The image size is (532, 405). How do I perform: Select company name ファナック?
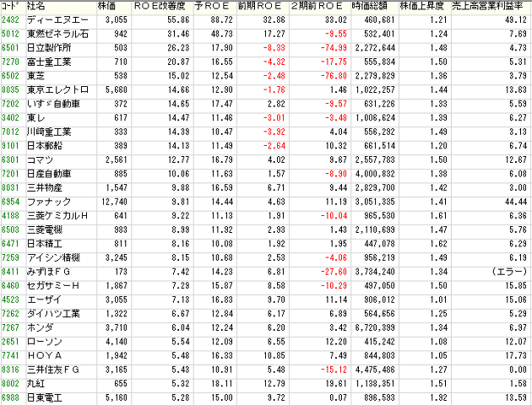pos(49,202)
